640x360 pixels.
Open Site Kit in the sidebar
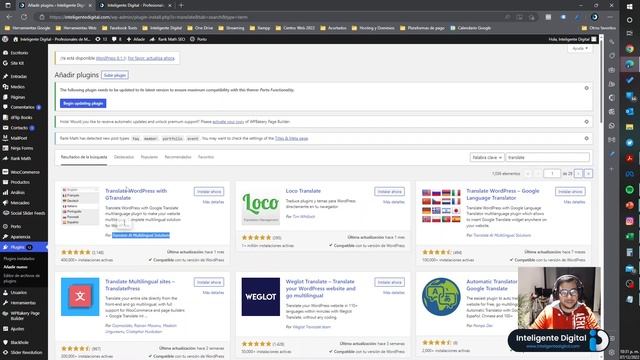click(17, 63)
